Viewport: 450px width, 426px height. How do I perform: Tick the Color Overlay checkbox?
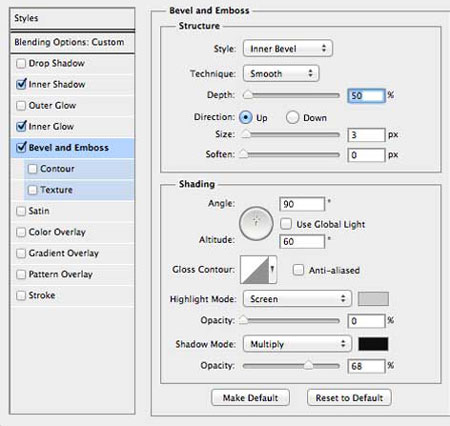coord(21,232)
